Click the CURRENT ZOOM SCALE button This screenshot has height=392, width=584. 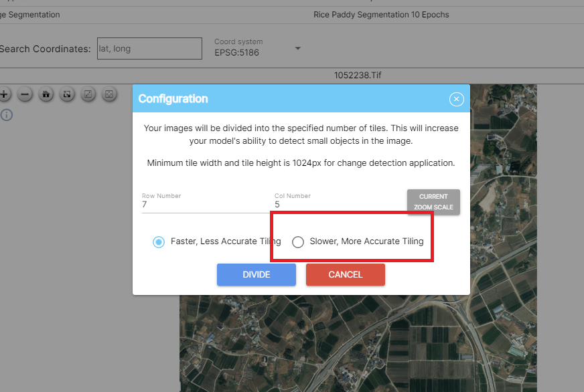[433, 201]
